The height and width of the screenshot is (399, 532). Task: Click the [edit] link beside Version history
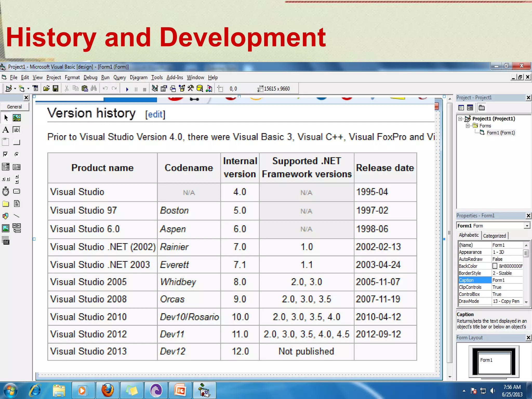pyautogui.click(x=155, y=114)
